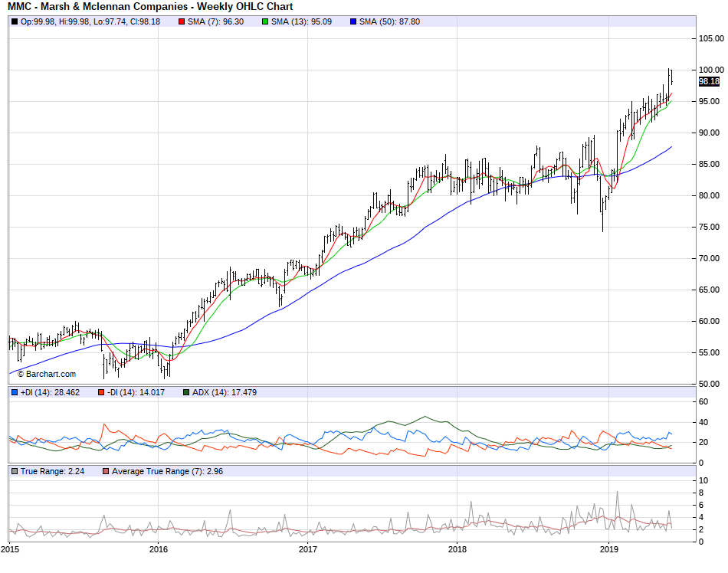Screen dimensions: 728x573
Task: Click the True Range: 2.24 label
Action: (x=52, y=471)
